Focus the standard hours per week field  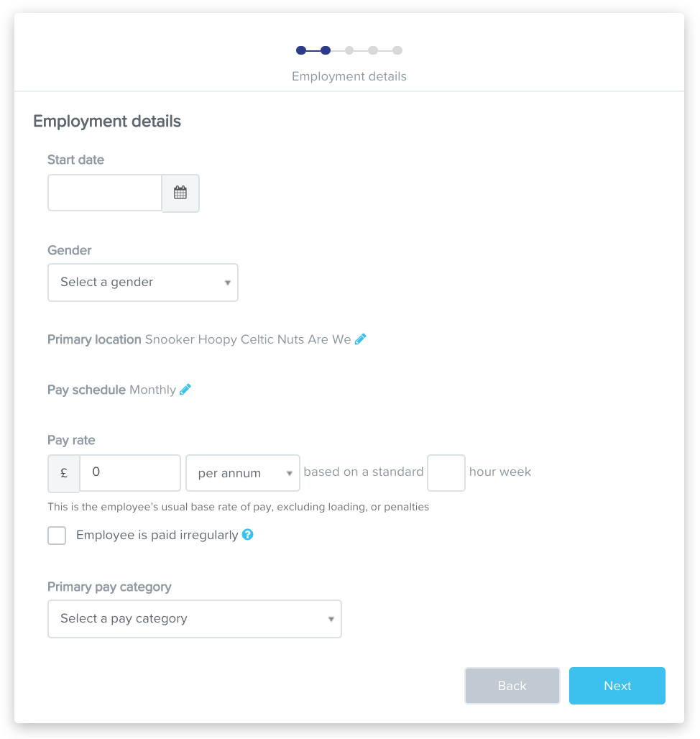(446, 473)
